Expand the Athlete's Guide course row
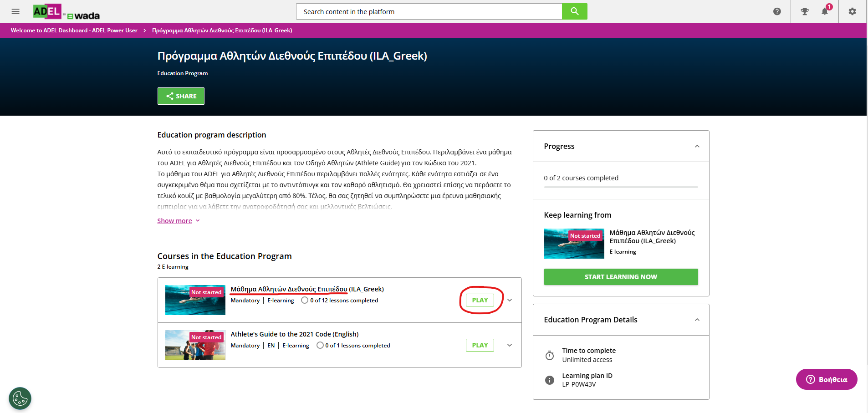 [510, 345]
